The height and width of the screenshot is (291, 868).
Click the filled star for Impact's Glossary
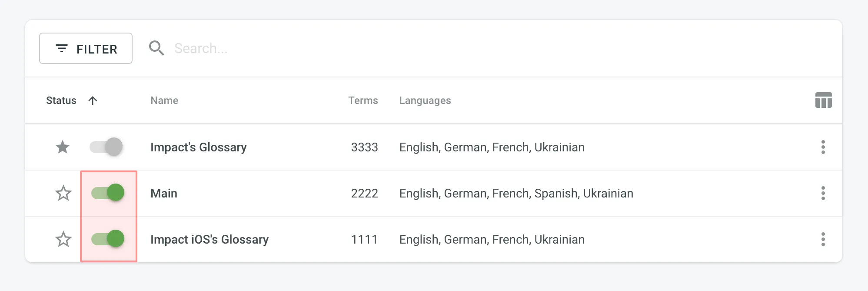coord(63,147)
